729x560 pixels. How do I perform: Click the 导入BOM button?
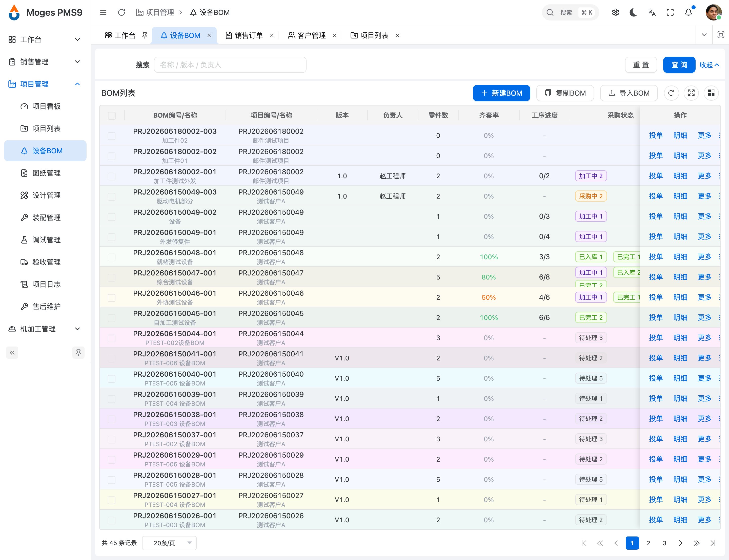629,93
